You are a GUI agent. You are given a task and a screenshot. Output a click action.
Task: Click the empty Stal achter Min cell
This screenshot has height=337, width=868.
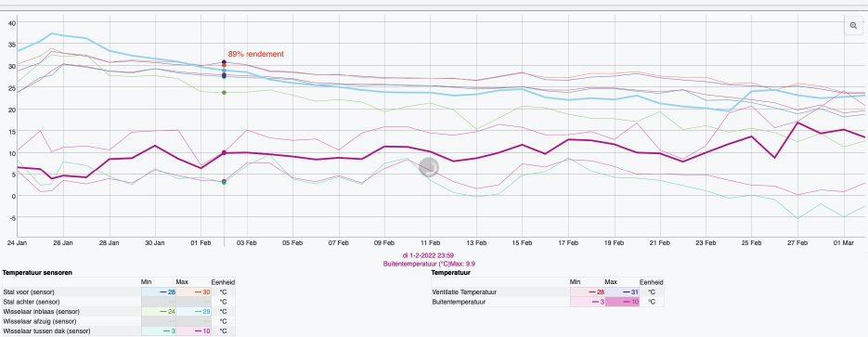(x=159, y=302)
